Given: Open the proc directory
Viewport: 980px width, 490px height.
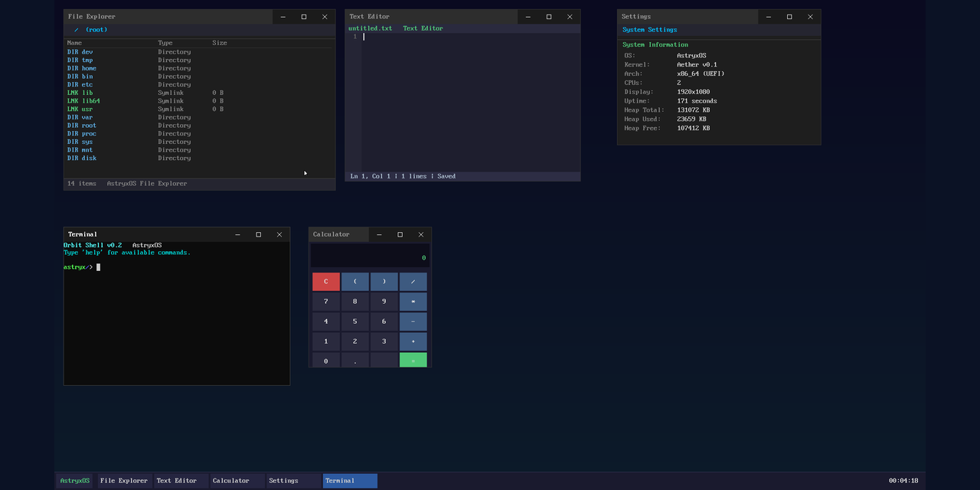Looking at the screenshot, I should (x=199, y=133).
